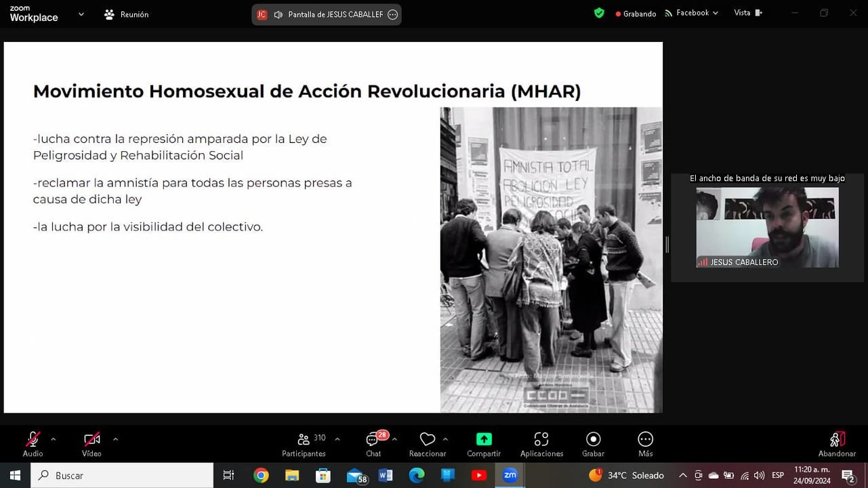Viewport: 868px width, 488px height.
Task: Open the Vista layout menu
Action: [747, 13]
